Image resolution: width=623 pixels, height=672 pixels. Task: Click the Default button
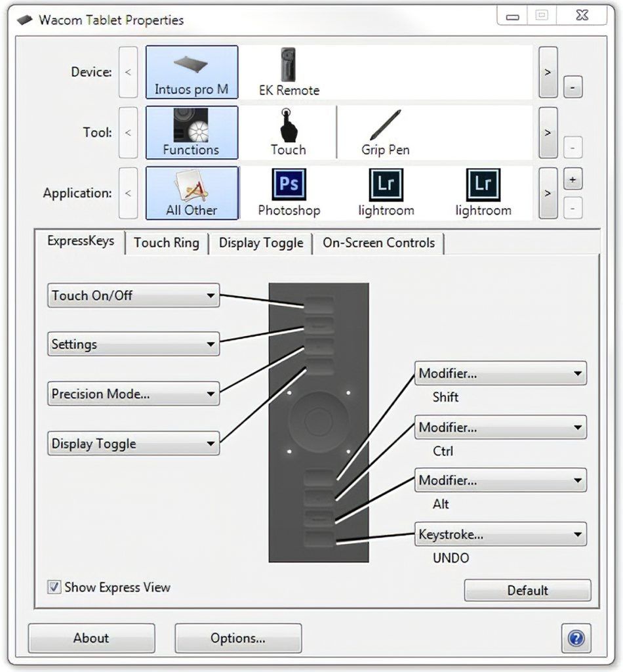pyautogui.click(x=527, y=590)
